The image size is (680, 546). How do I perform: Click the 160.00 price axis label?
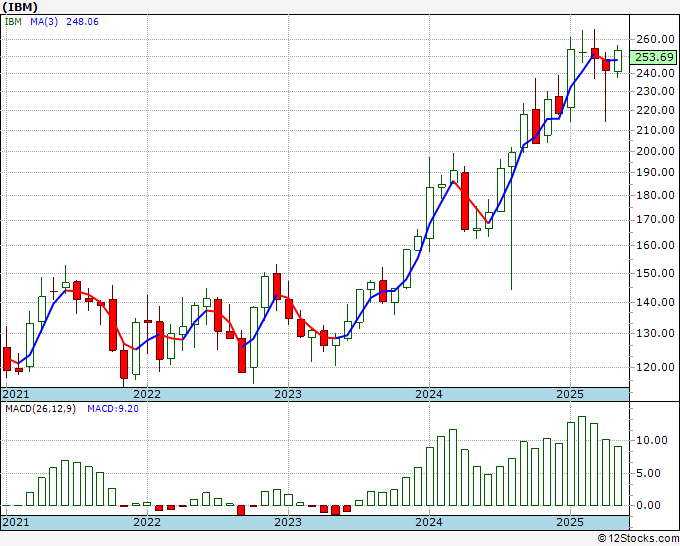pos(655,245)
